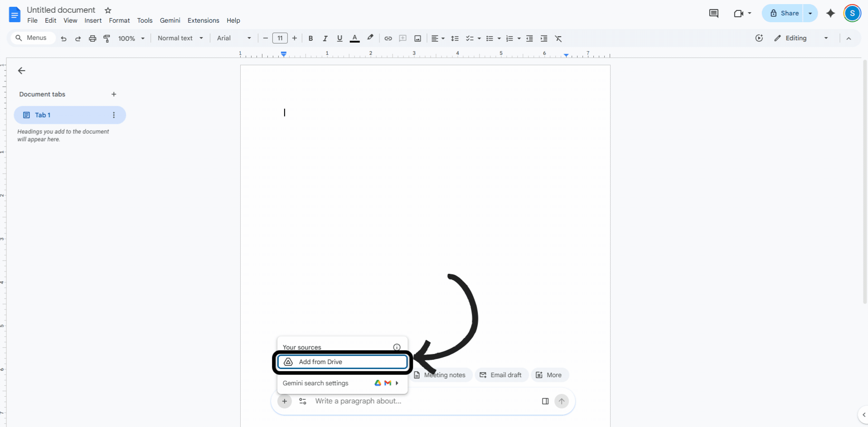This screenshot has width=868, height=427.
Task: Open Gemini sparkle icon near Share
Action: pyautogui.click(x=830, y=13)
